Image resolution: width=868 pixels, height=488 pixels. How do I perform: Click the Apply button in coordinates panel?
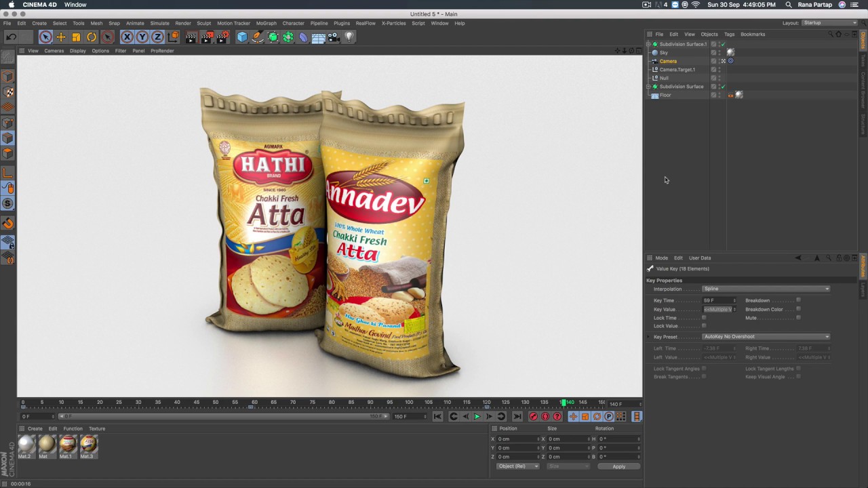coord(619,466)
